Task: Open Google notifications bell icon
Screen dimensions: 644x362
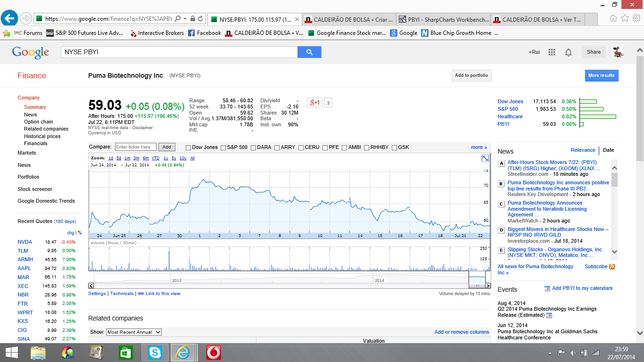Action: pos(569,52)
